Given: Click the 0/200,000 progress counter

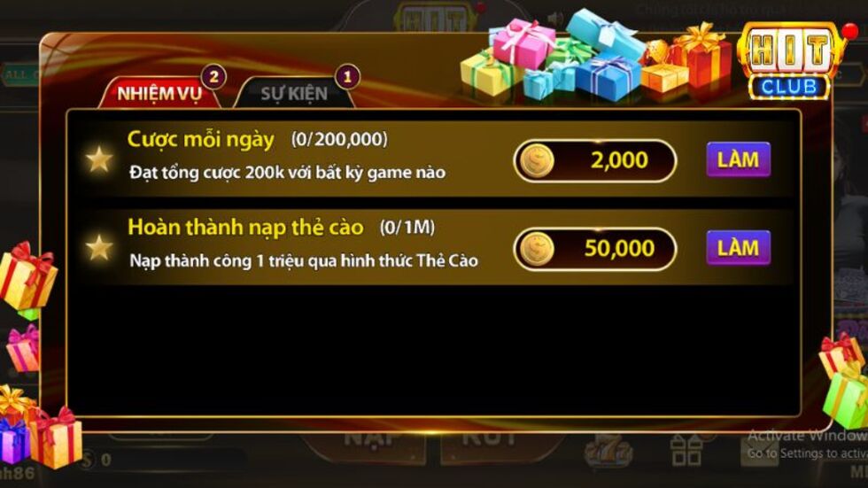Looking at the screenshot, I should [339, 139].
